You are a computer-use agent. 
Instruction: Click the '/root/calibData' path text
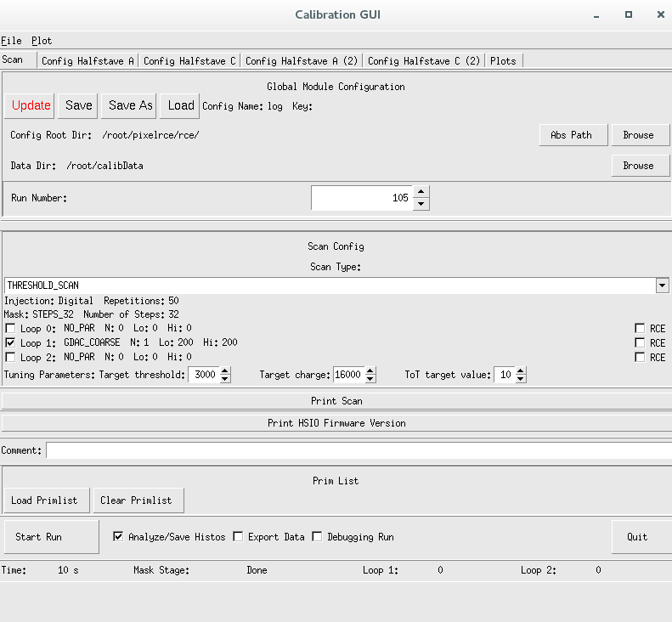coord(104,166)
